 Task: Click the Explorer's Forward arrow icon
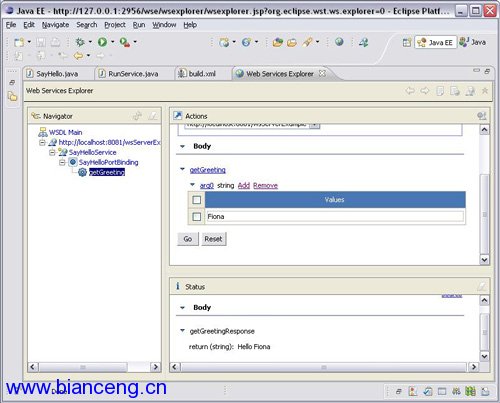pyautogui.click(x=425, y=90)
